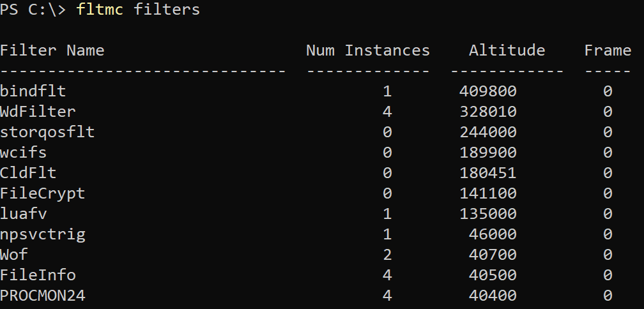Click the FileInfo filter name
Viewport: 644px width, 309px height.
pos(38,275)
